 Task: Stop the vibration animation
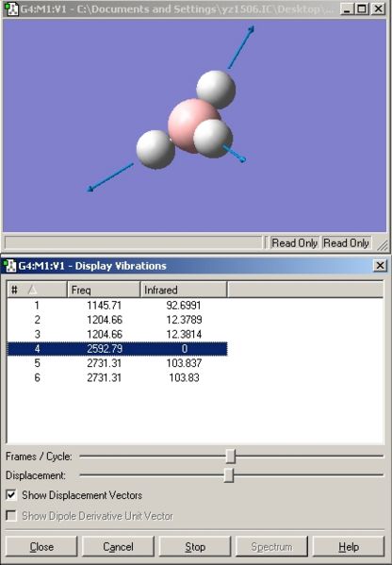point(195,547)
